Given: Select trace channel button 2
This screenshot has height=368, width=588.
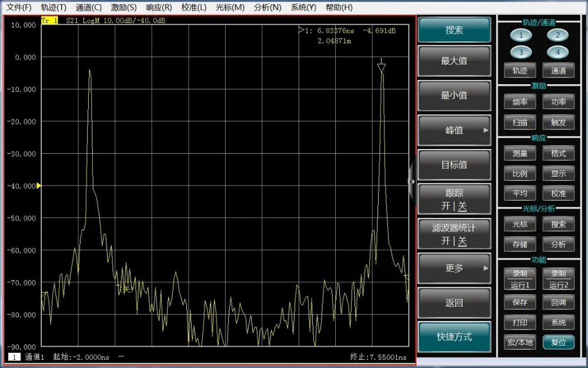Looking at the screenshot, I should tap(557, 35).
